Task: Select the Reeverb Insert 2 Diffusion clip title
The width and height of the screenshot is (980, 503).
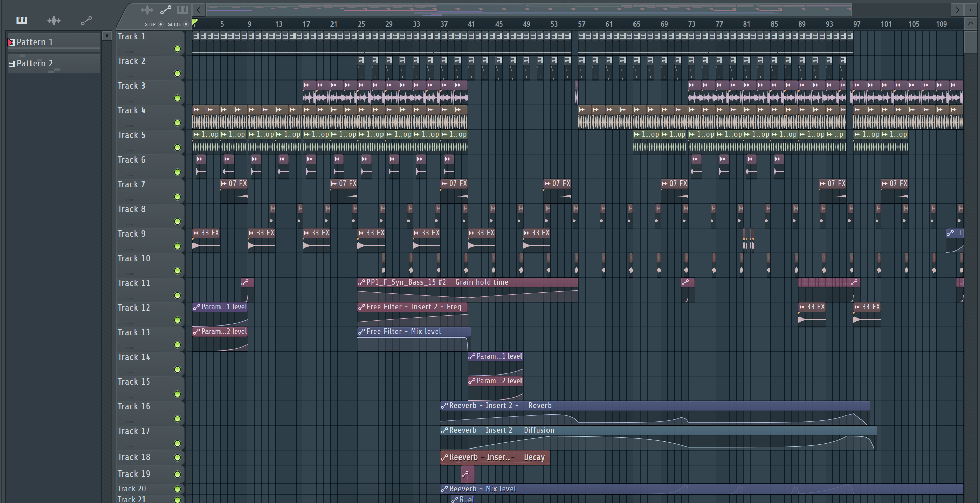Action: (x=501, y=430)
